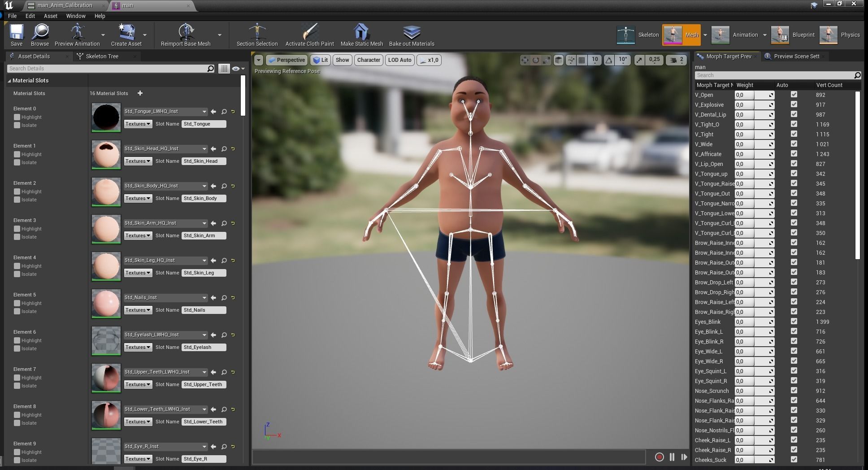Enable Highlight for Element 0
The height and width of the screenshot is (470, 868).
click(17, 117)
